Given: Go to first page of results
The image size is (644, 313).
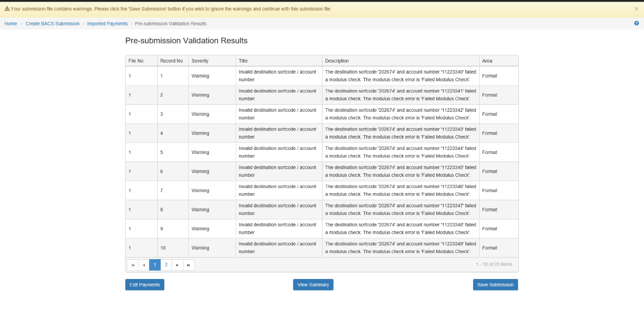Looking at the screenshot, I should point(133,265).
